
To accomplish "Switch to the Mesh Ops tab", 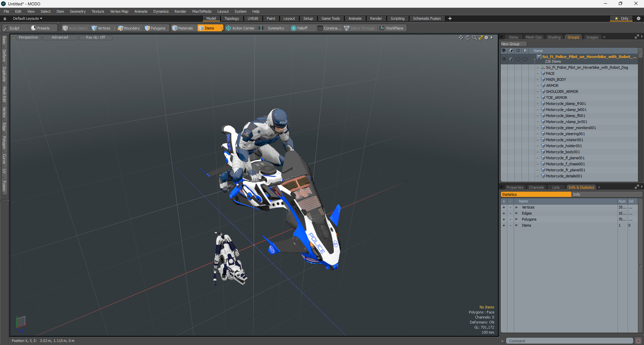I will 534,37.
